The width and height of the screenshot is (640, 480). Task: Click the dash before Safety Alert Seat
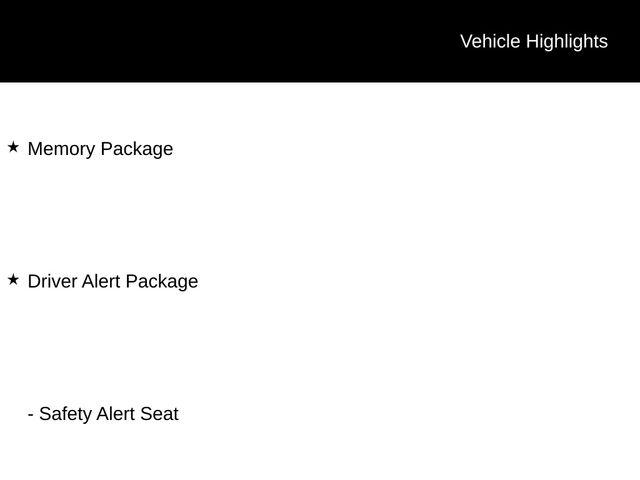pyautogui.click(x=31, y=415)
